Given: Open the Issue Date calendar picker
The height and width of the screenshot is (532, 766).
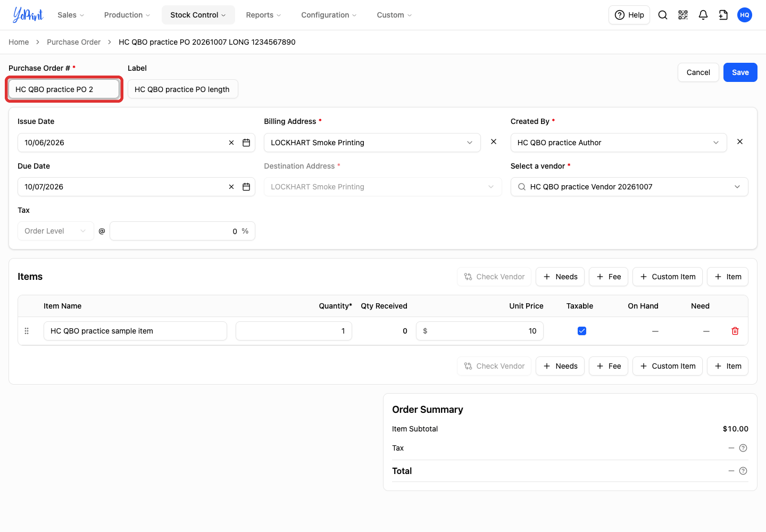Looking at the screenshot, I should click(x=246, y=143).
